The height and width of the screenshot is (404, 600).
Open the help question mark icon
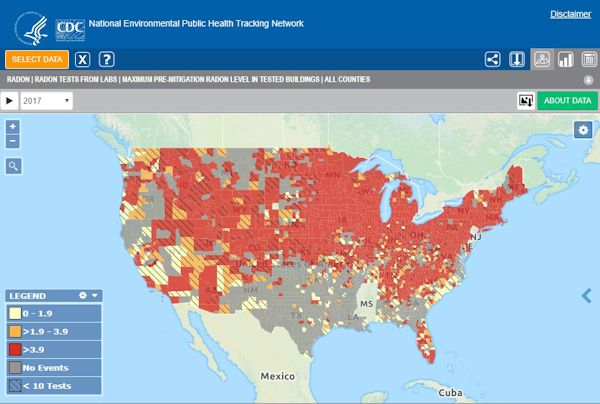point(107,59)
